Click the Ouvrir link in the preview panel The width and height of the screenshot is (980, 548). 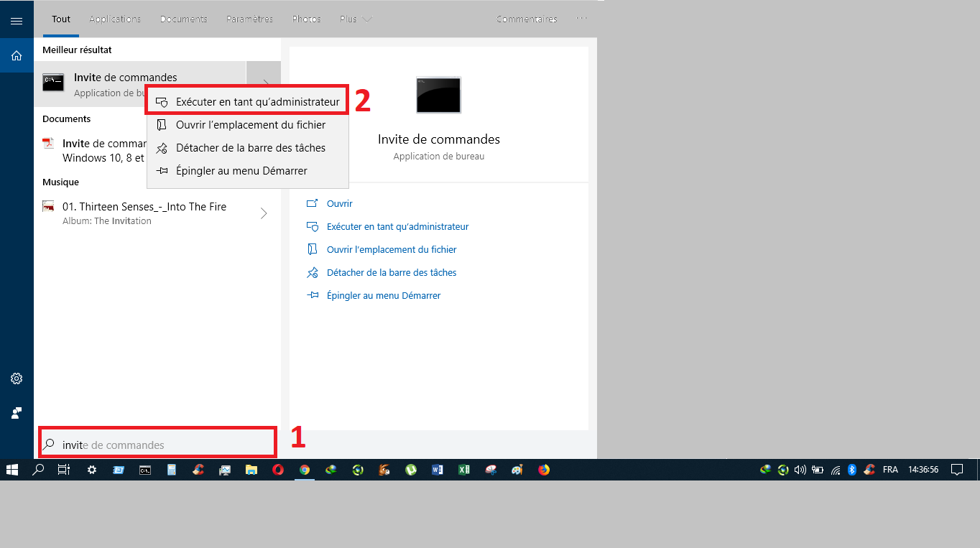tap(339, 204)
